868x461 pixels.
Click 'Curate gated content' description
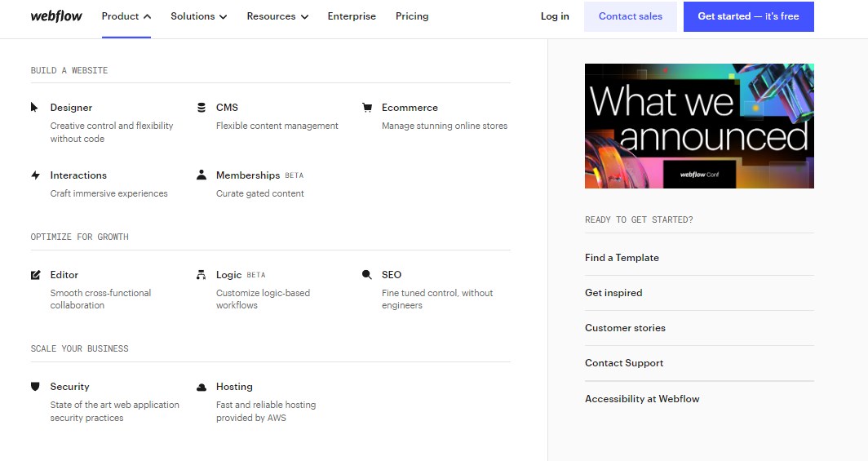(260, 193)
